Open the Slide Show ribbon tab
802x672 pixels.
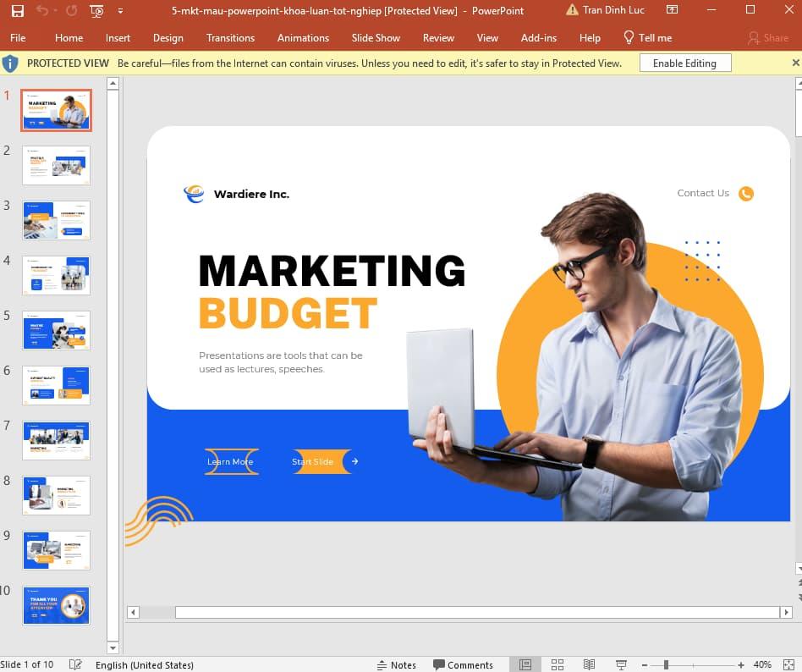coord(376,37)
